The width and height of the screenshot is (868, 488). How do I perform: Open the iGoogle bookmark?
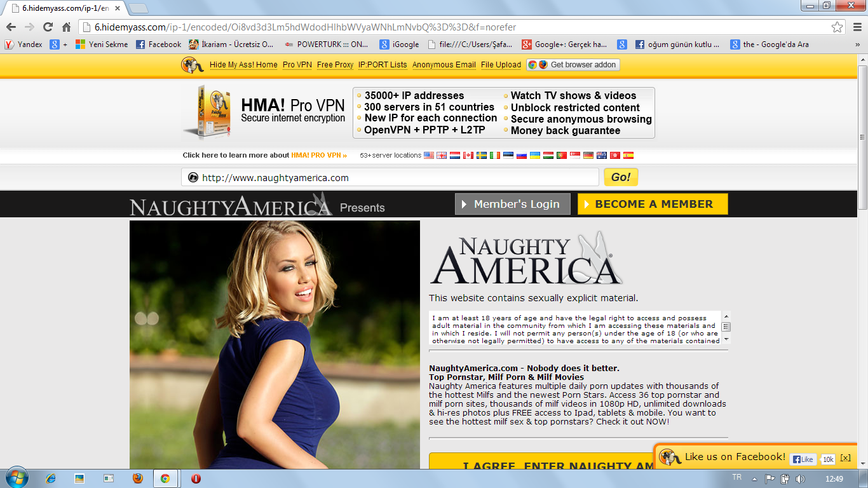click(400, 44)
